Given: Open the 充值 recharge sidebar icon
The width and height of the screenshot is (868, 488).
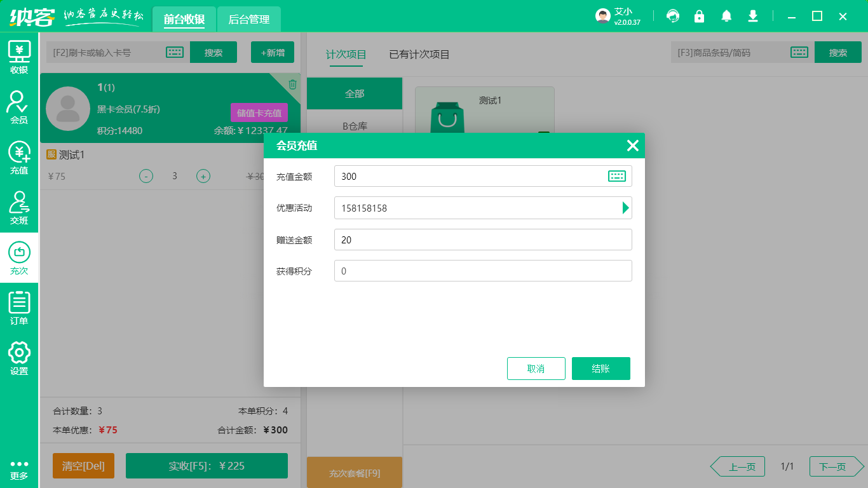Looking at the screenshot, I should tap(19, 158).
